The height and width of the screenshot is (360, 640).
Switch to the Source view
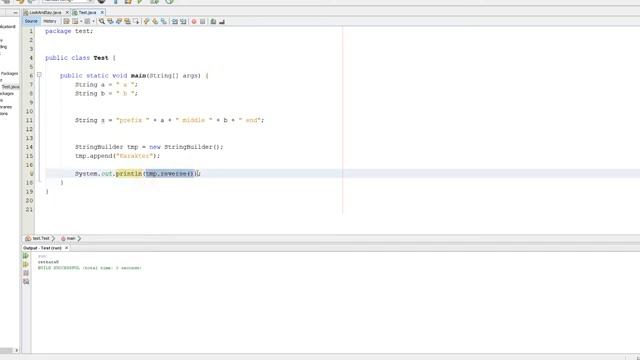click(x=31, y=21)
